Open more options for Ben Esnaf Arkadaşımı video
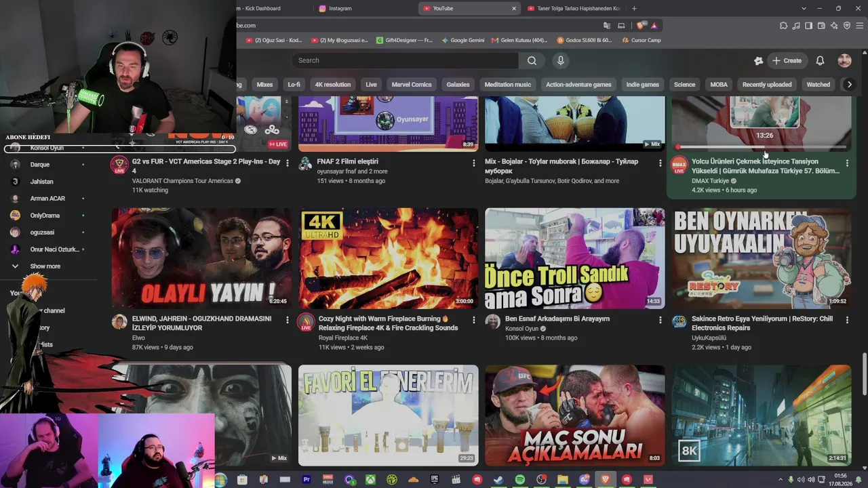Image resolution: width=868 pixels, height=488 pixels. [660, 319]
